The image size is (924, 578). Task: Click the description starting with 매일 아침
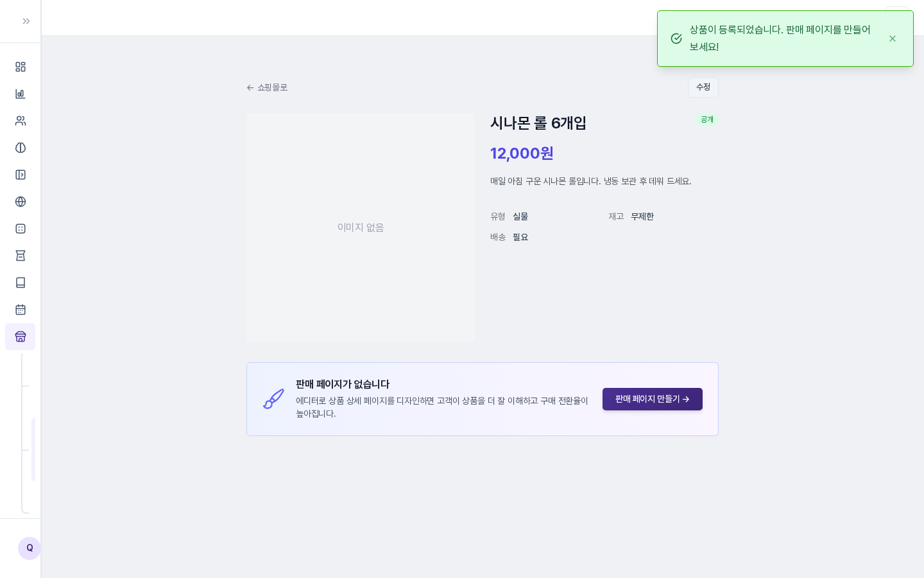(x=591, y=181)
